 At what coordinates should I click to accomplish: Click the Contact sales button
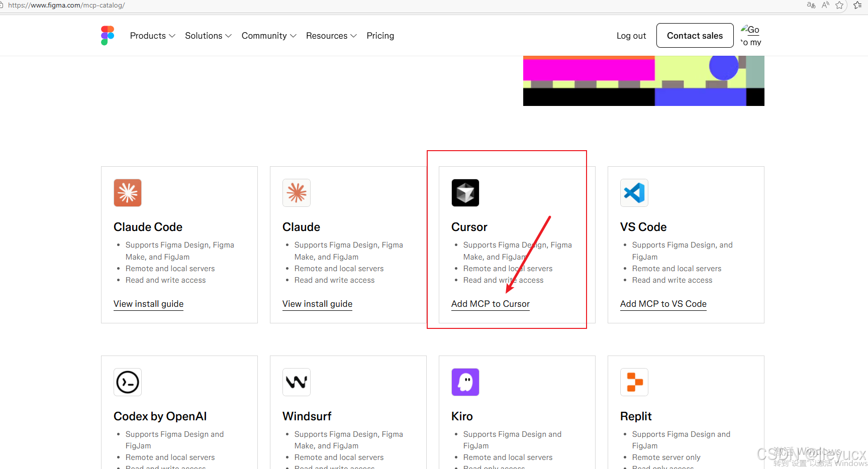(695, 36)
